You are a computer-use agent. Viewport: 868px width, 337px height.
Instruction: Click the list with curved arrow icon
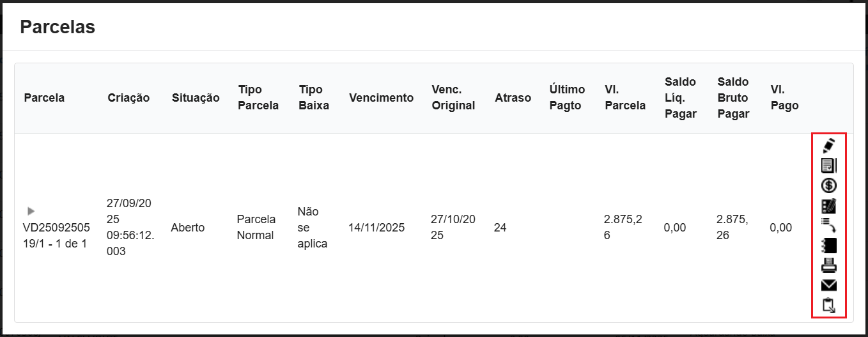(x=829, y=225)
